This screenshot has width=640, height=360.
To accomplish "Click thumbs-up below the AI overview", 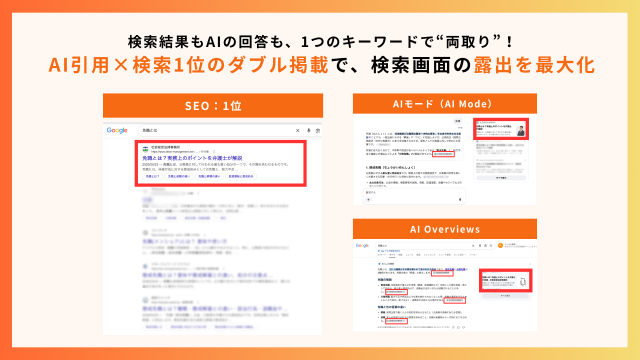I will [458, 327].
